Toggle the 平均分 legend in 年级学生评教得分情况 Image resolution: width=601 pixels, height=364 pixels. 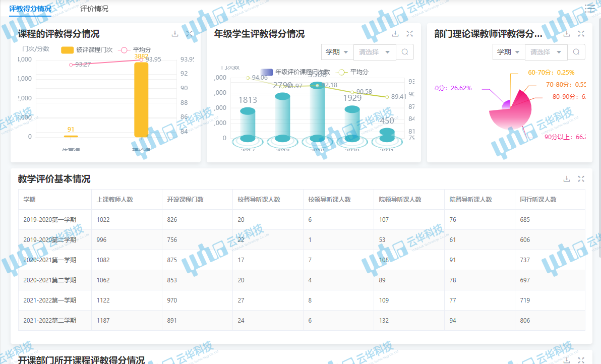(x=352, y=72)
